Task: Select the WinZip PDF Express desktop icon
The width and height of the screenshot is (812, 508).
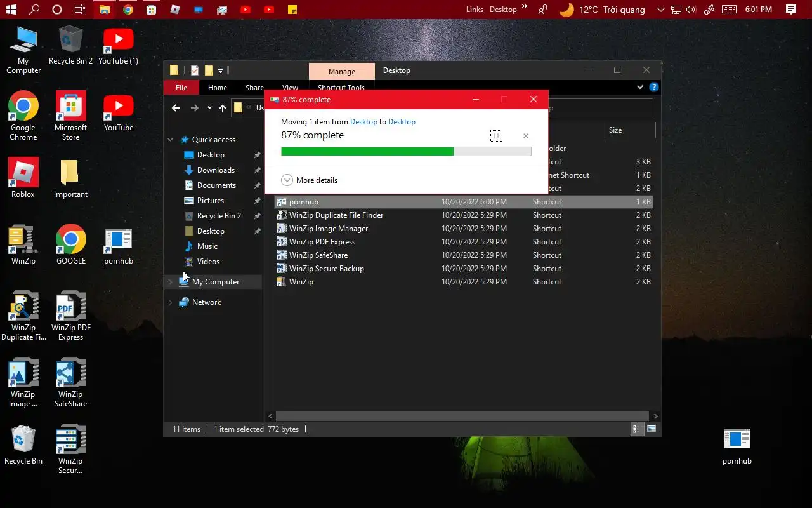Action: (x=70, y=316)
